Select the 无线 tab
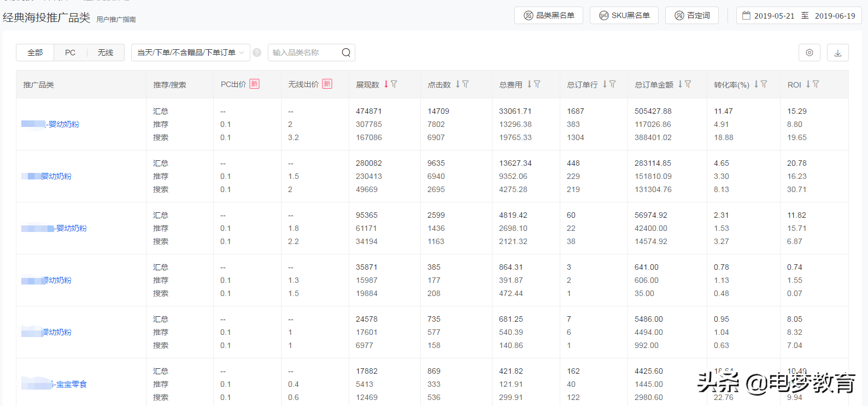The image size is (868, 406). [x=105, y=53]
